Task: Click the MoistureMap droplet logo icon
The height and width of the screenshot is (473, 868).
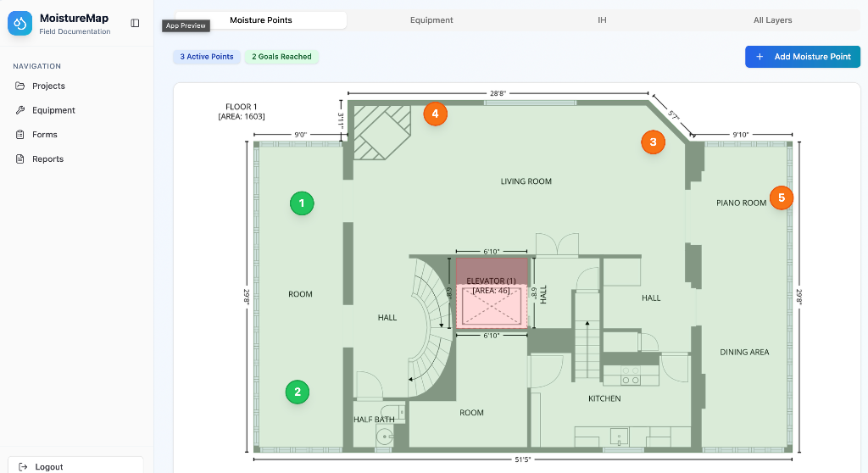Action: coord(20,23)
